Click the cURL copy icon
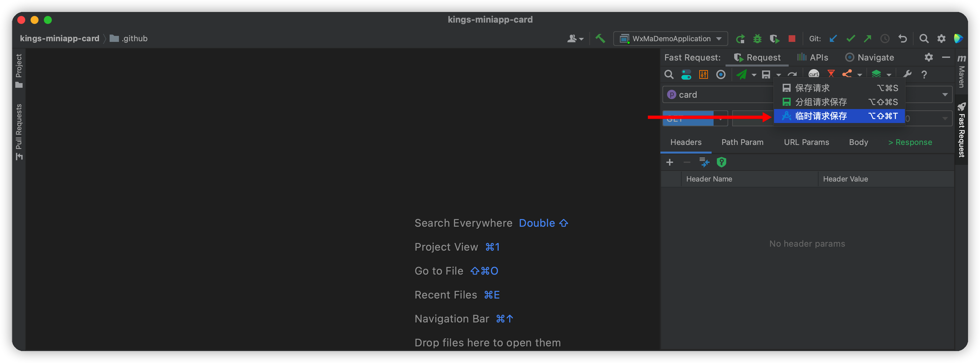 [813, 74]
